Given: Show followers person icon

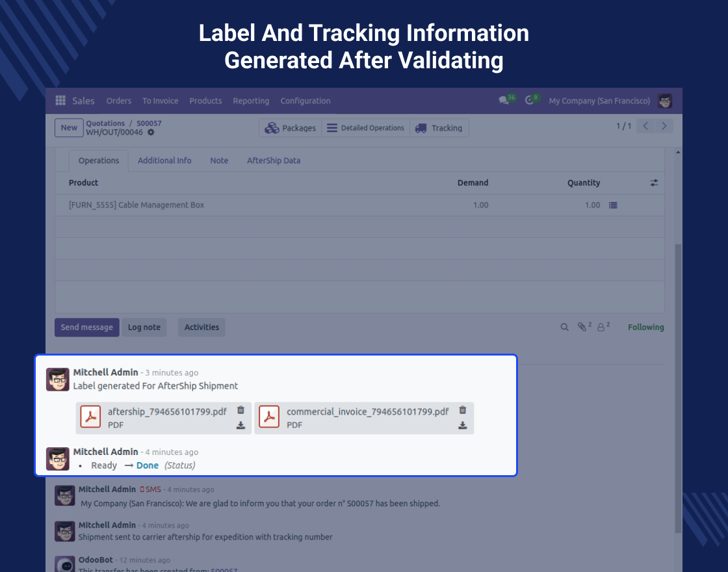Looking at the screenshot, I should click(601, 328).
